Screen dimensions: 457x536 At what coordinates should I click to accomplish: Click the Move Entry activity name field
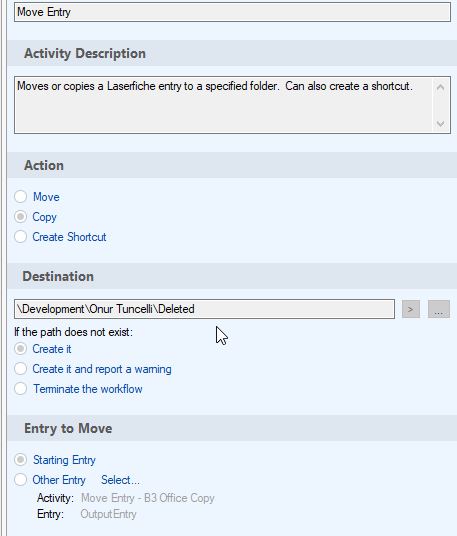(232, 12)
